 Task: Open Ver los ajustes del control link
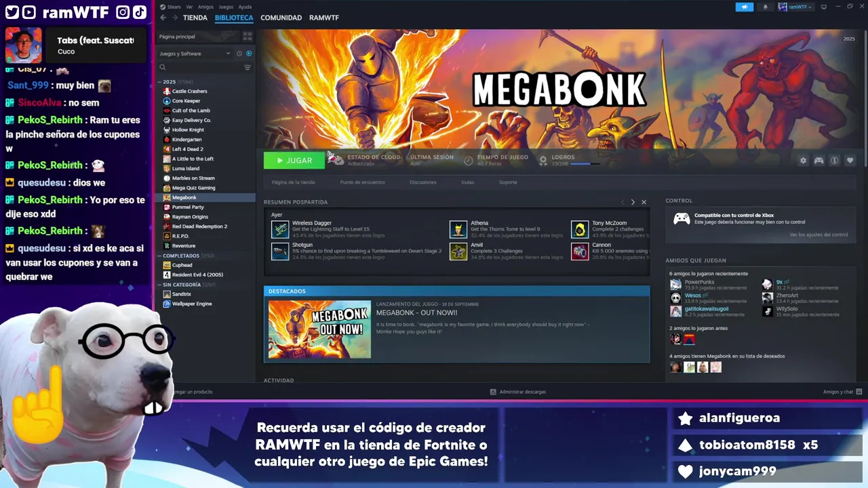[x=818, y=235]
